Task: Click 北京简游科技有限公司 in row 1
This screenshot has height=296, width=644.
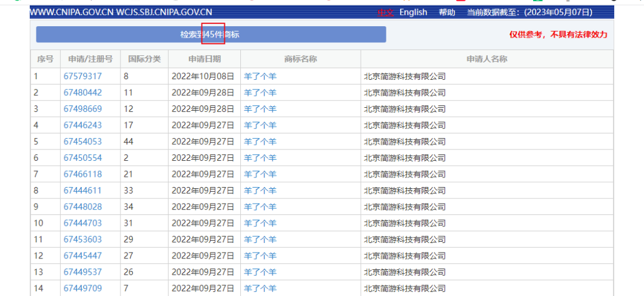Action: tap(404, 76)
